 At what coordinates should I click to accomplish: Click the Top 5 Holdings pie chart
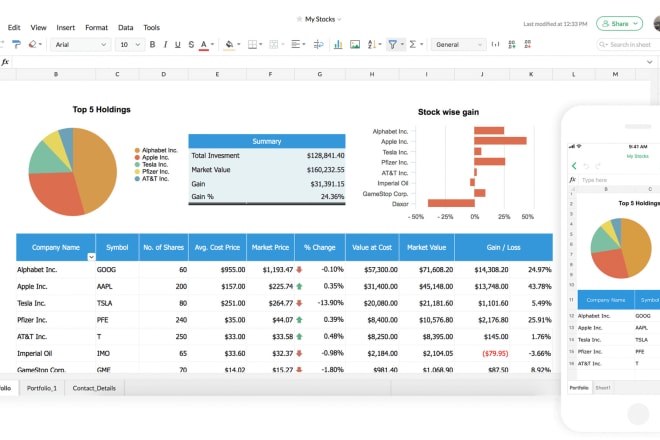(x=73, y=172)
